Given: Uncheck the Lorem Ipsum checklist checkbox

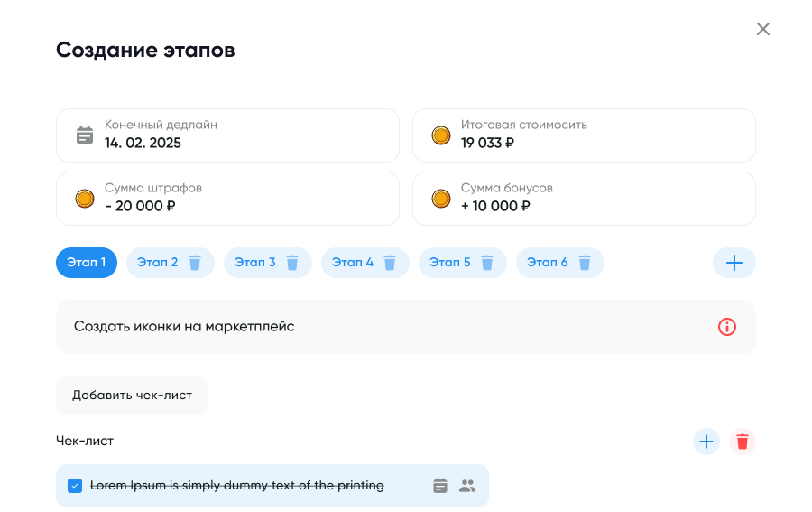Looking at the screenshot, I should [x=75, y=486].
